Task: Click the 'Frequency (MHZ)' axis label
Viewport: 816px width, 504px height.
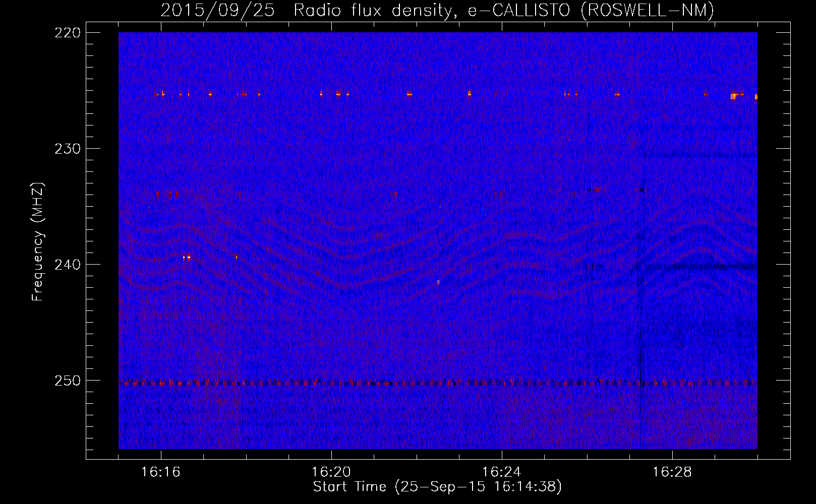Action: pyautogui.click(x=38, y=242)
